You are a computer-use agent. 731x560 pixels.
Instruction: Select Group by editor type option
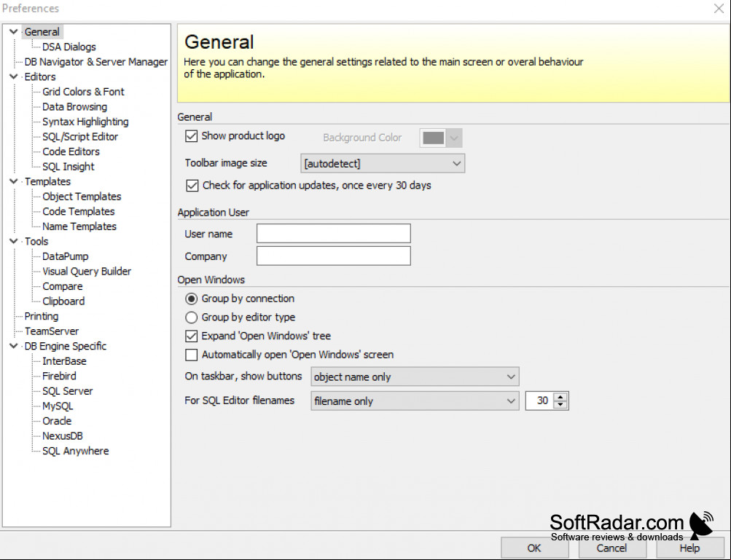[191, 318]
